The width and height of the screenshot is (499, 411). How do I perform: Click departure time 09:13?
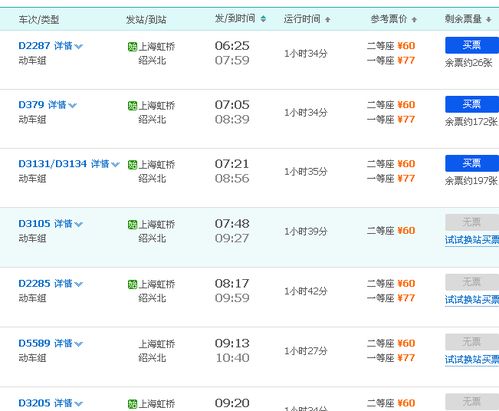(232, 343)
